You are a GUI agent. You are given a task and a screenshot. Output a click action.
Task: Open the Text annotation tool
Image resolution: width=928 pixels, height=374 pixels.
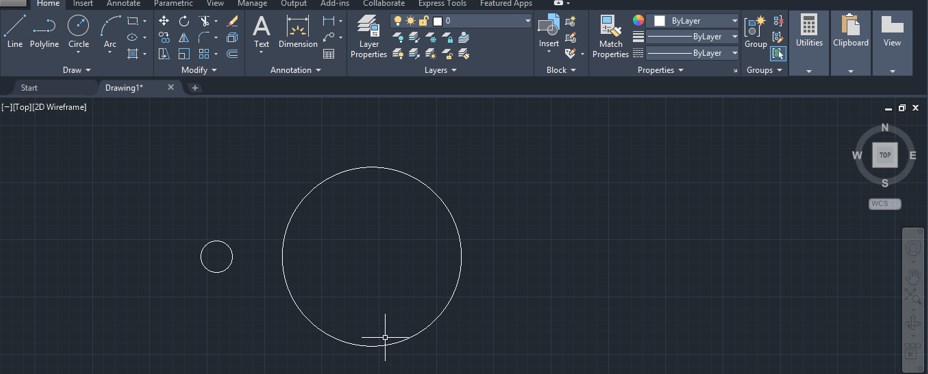[261, 33]
